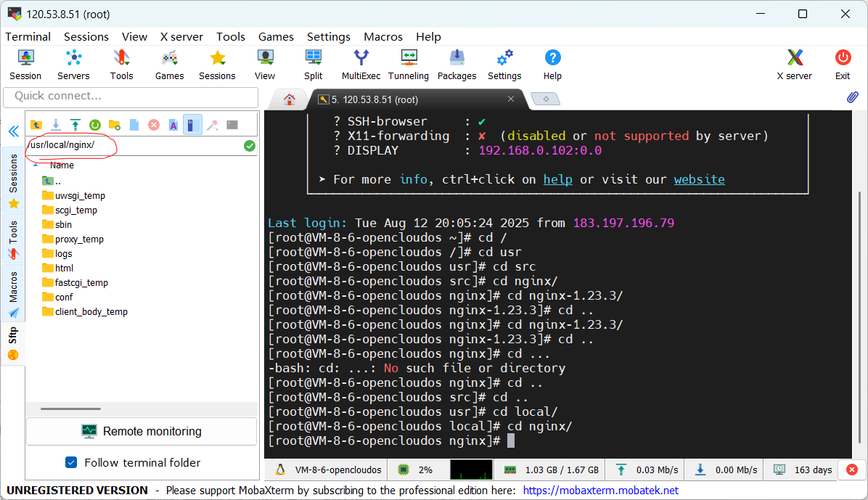Switch to the Sessions side tab
868x500 pixels.
pyautogui.click(x=13, y=181)
